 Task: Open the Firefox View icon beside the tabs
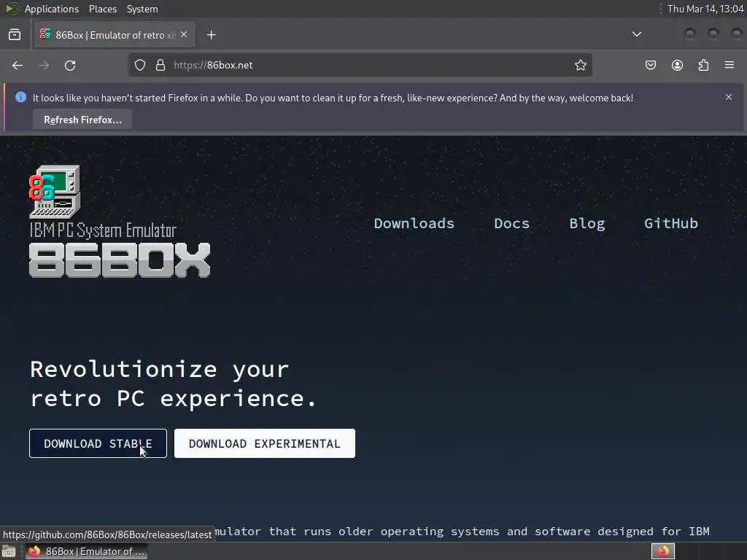tap(15, 35)
